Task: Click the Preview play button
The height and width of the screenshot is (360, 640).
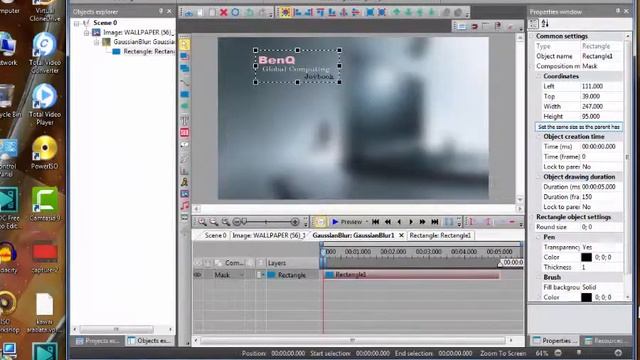Action: tap(347, 222)
